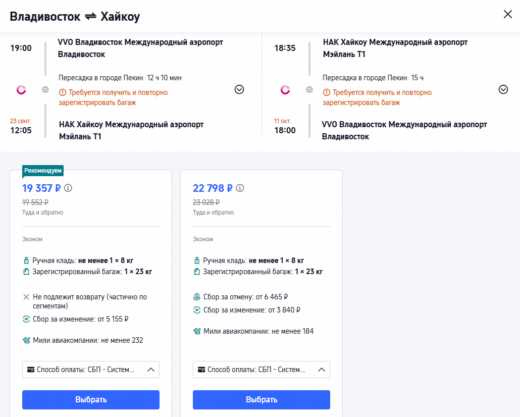Click checked baggage icon in second fare
This screenshot has width=520, height=417.
[x=197, y=272]
